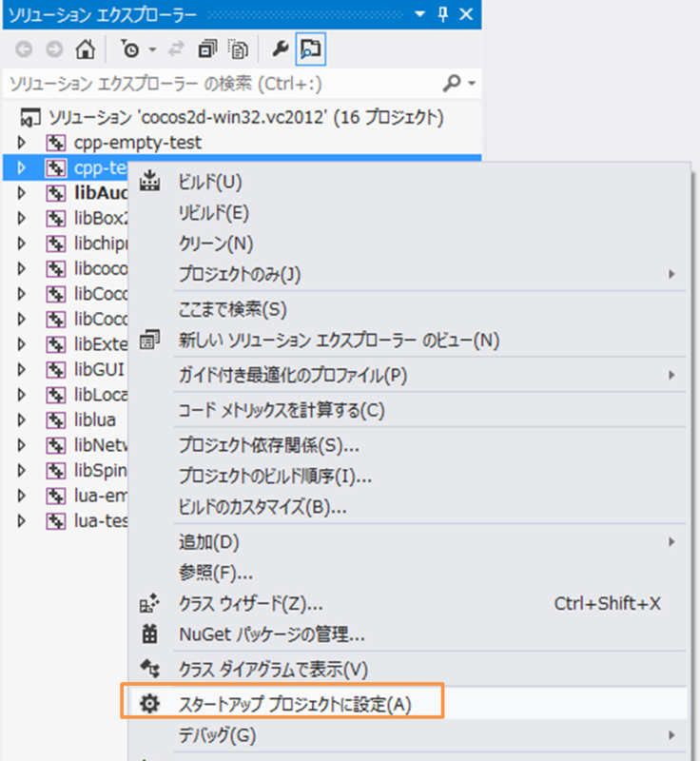Choose コード メトリックスを計算する(C)
This screenshot has width=700, height=761.
tap(408, 411)
